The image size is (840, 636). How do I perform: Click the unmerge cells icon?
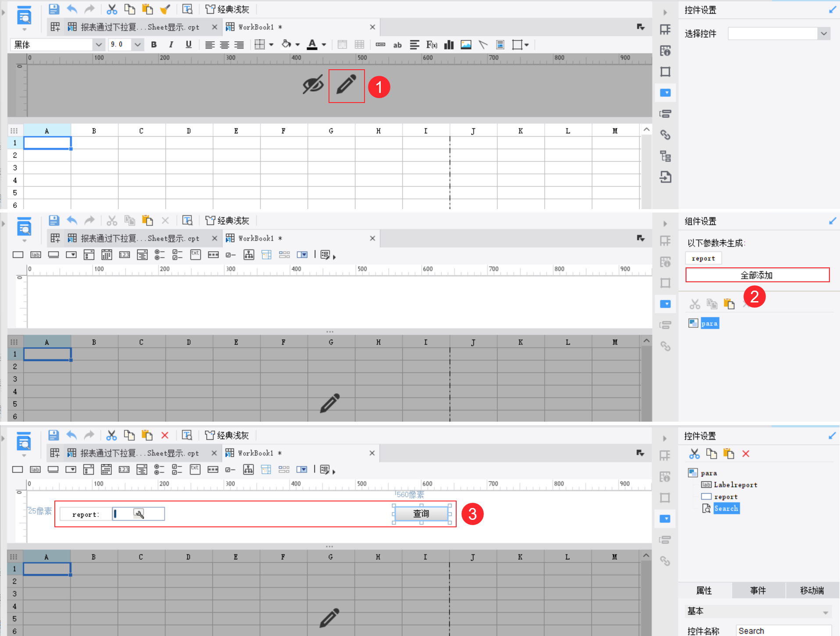point(359,45)
